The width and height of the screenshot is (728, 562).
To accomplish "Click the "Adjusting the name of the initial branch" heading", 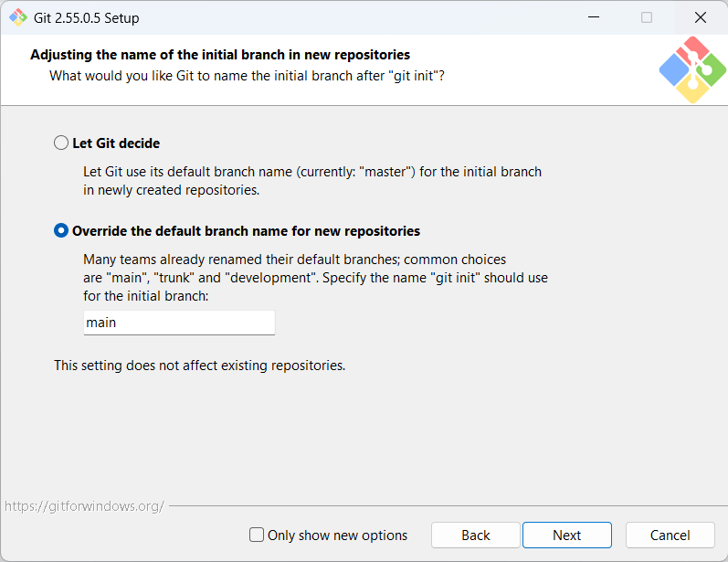I will coord(220,55).
